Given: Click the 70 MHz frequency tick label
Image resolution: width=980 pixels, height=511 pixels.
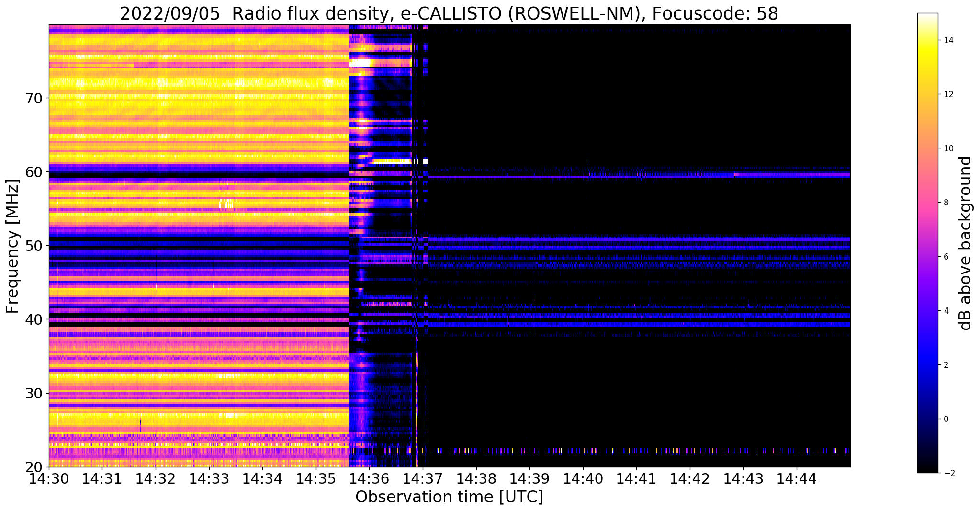Looking at the screenshot, I should [34, 98].
